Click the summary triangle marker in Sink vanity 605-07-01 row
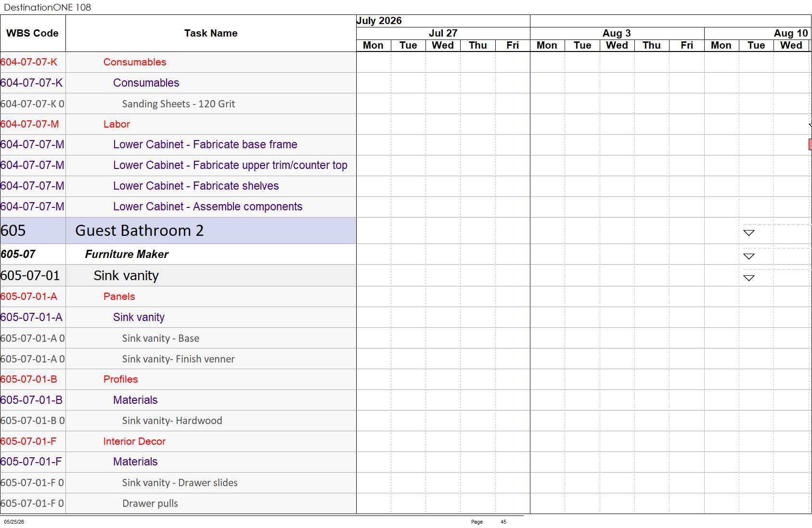 [748, 278]
